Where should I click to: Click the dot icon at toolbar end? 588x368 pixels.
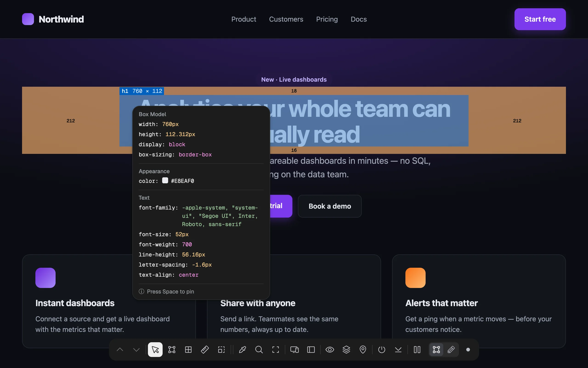point(468,350)
